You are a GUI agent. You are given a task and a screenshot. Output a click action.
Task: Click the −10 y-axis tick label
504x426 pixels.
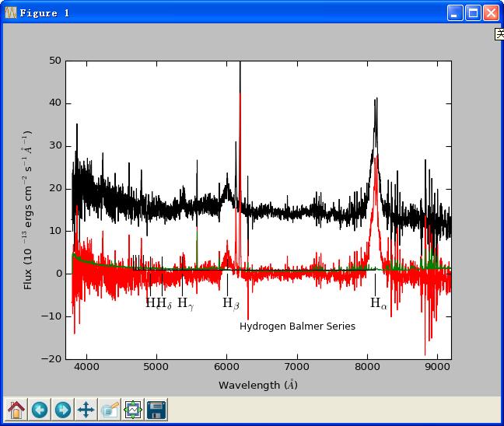(52, 316)
